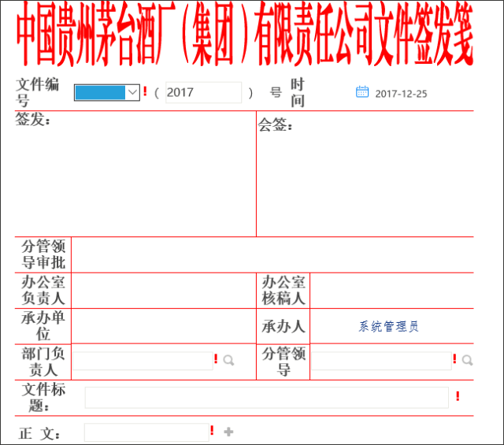The height and width of the screenshot is (445, 504).
Task: Click the 分管领导审批 label
Action: tap(43, 254)
